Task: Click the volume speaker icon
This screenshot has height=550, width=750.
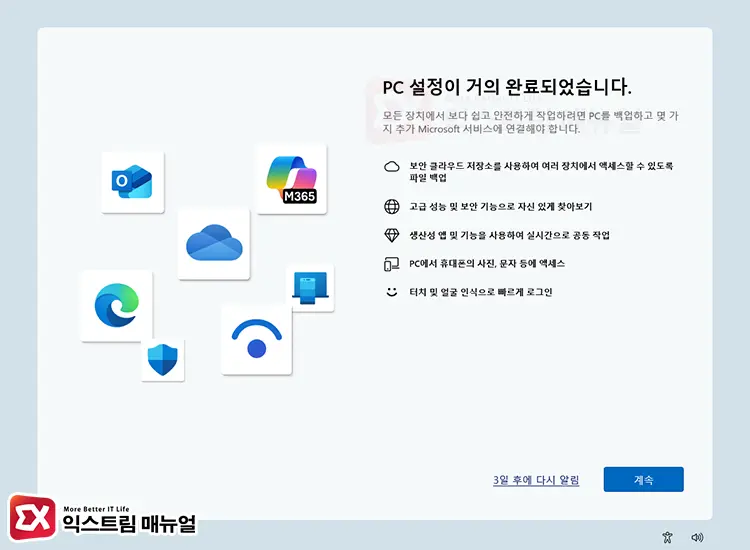Action: [x=697, y=538]
